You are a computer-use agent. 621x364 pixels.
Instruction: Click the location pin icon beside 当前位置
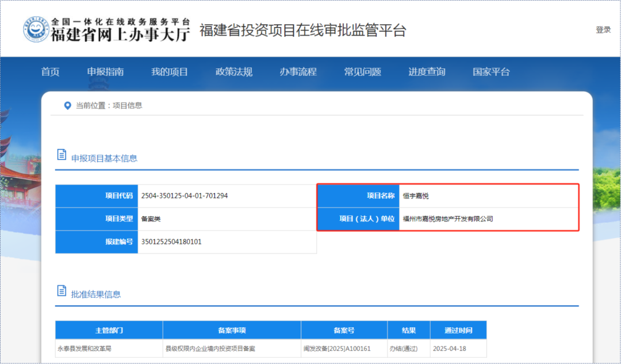[x=67, y=105]
